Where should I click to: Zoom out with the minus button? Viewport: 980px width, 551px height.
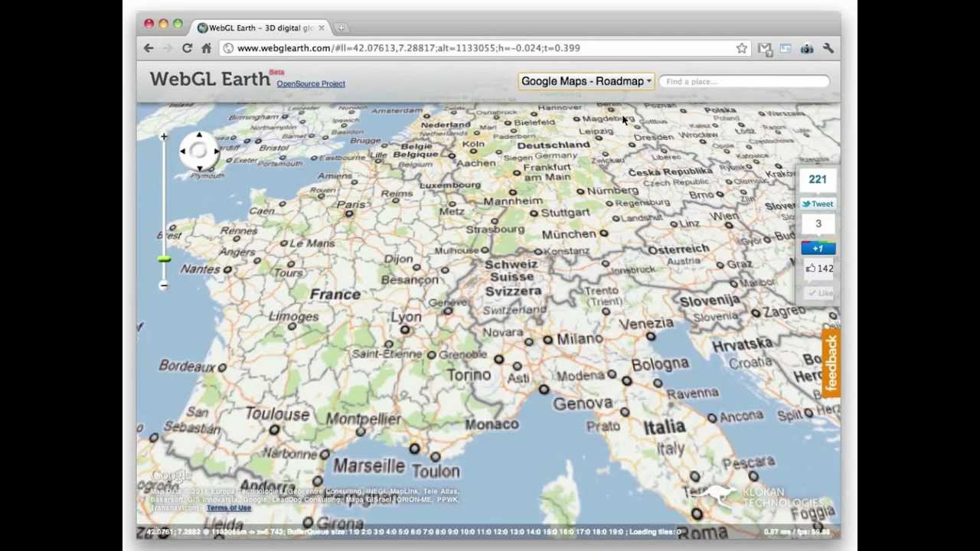pyautogui.click(x=163, y=285)
